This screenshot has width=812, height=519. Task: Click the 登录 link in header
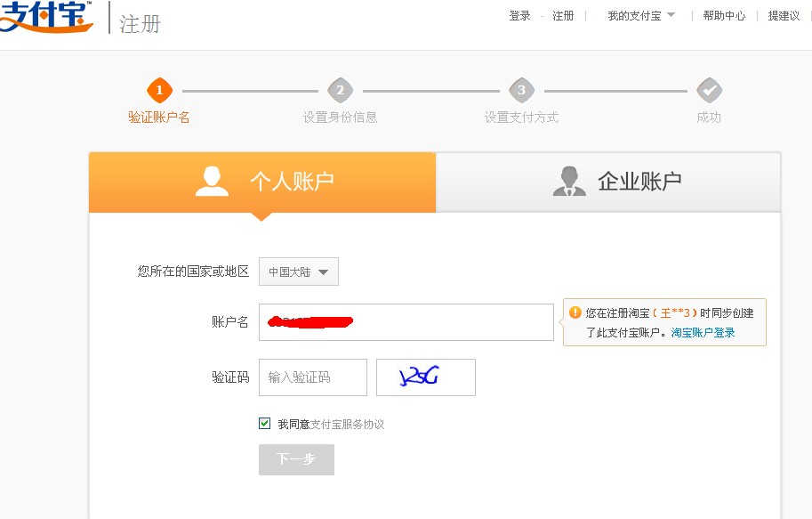click(519, 16)
